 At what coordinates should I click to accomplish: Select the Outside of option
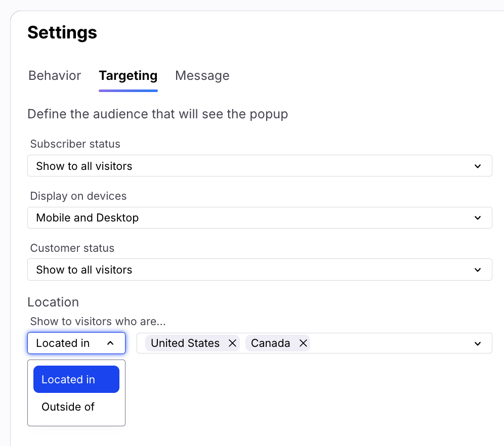pyautogui.click(x=68, y=407)
